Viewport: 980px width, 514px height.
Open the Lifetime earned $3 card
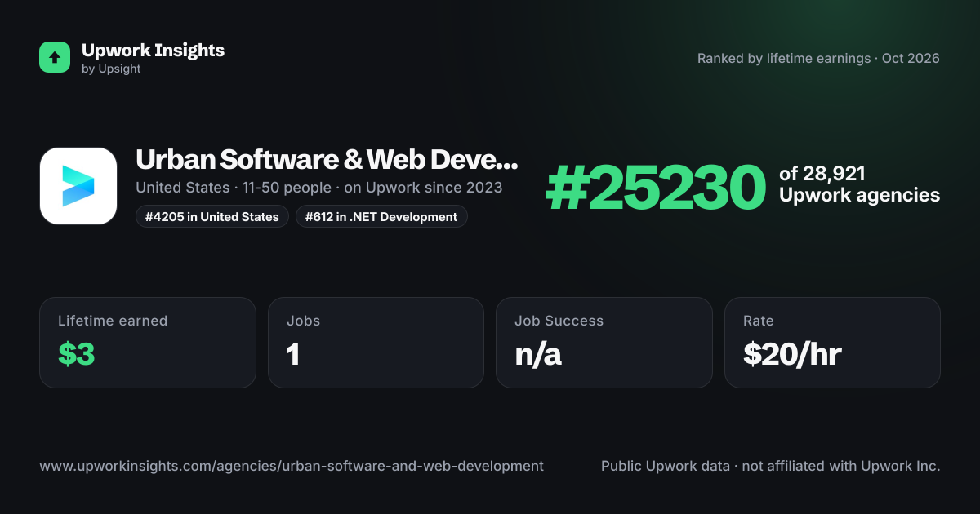tap(148, 343)
